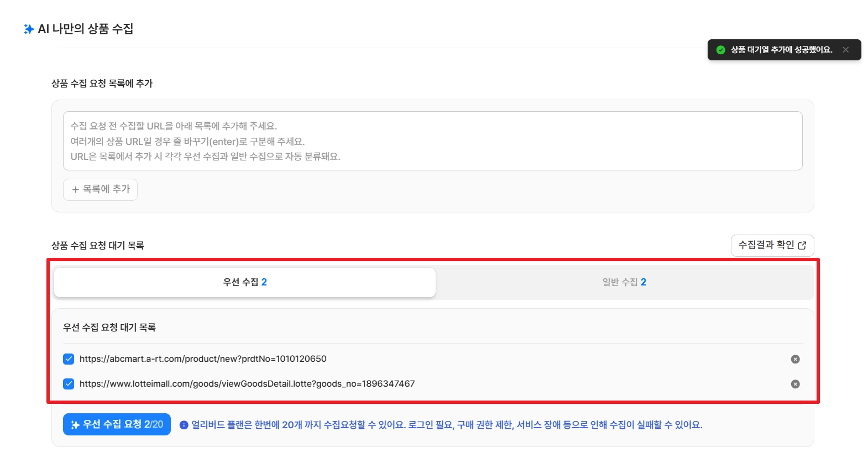Click sparkle icon on 우선 수집 요청 button
868x452 pixels.
point(75,424)
